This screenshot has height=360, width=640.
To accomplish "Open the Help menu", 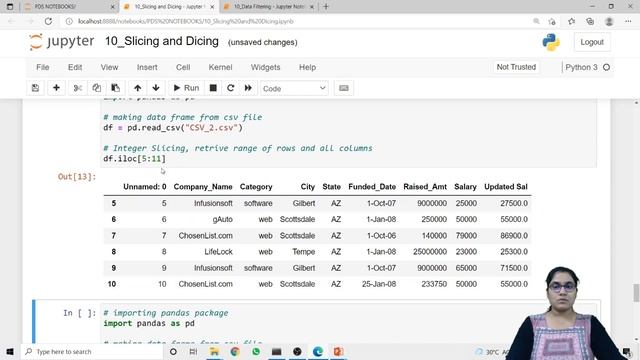I will click(x=307, y=67).
